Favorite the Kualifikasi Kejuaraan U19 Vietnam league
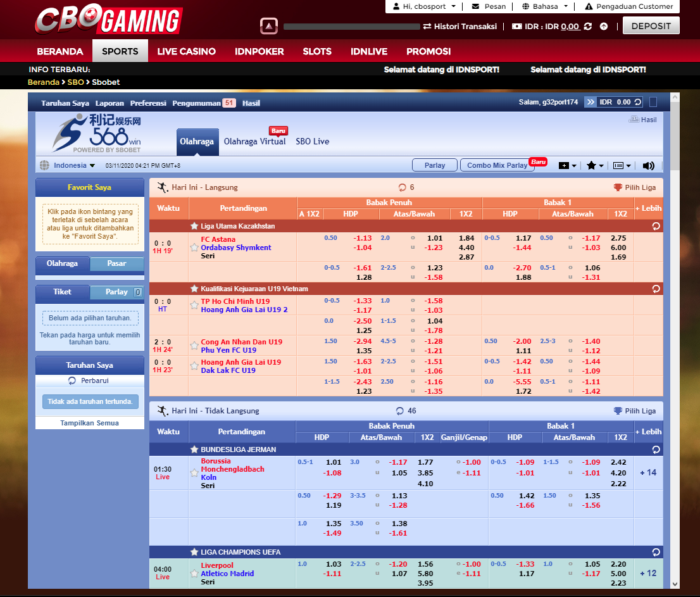The image size is (700, 597). click(x=194, y=289)
